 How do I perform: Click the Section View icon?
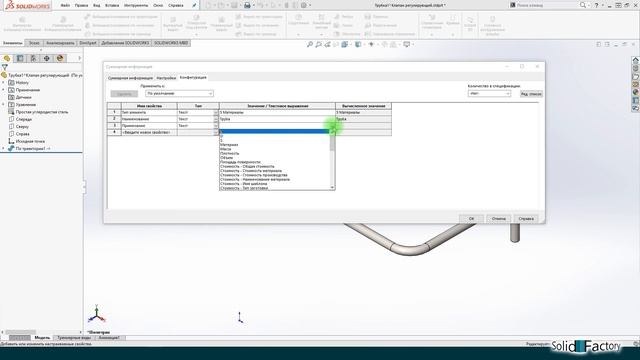(336, 44)
